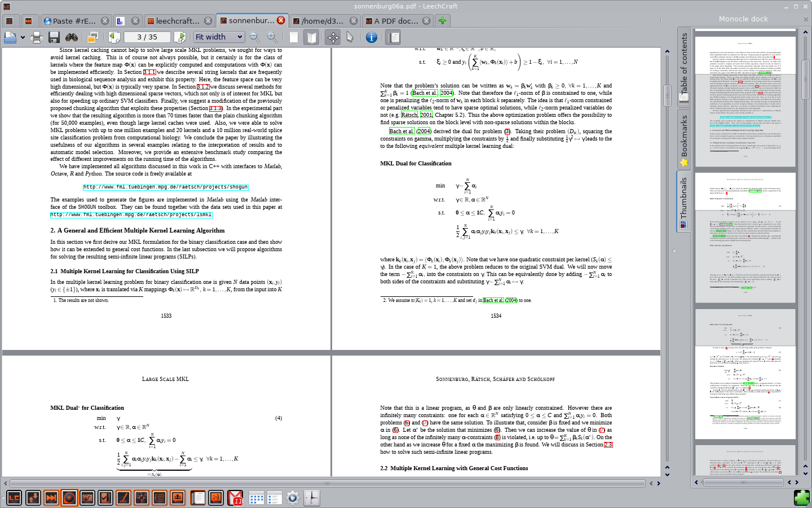
Task: Open search with the binoculars icon
Action: [x=72, y=37]
